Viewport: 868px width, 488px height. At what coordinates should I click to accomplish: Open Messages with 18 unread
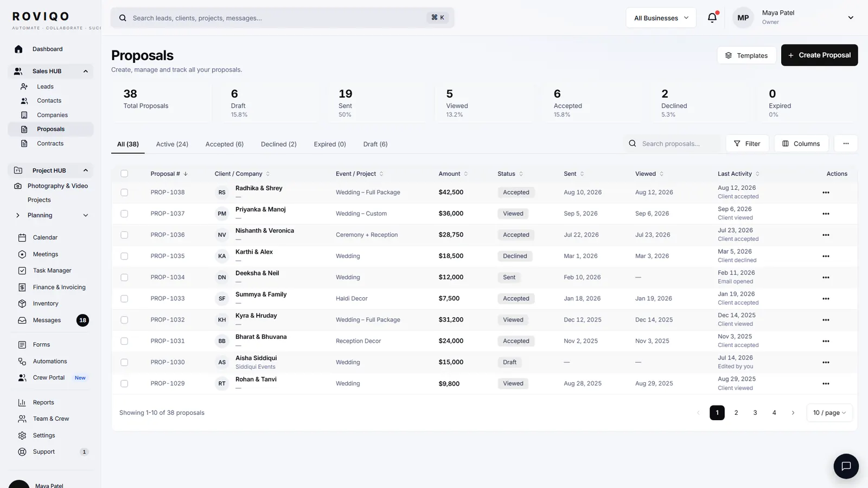click(x=53, y=320)
